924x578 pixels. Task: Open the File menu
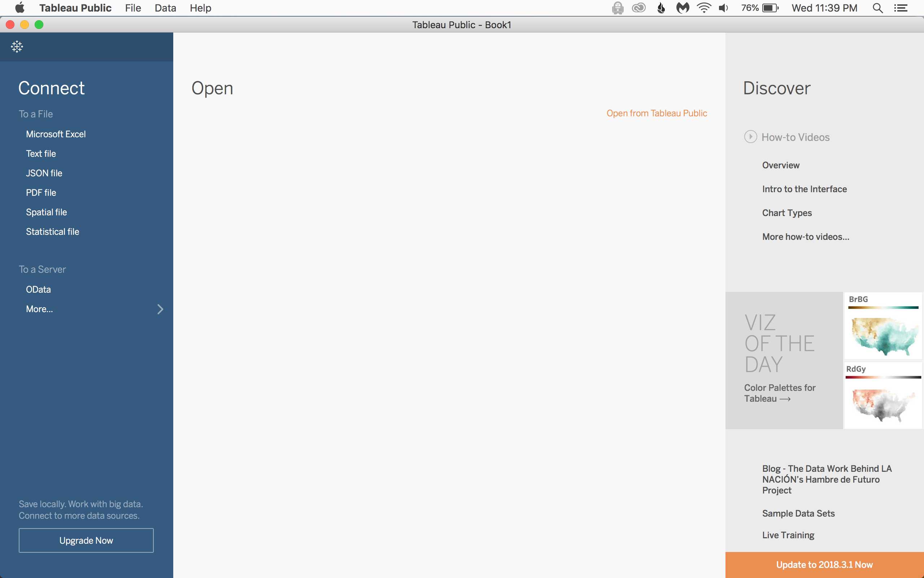pyautogui.click(x=133, y=8)
